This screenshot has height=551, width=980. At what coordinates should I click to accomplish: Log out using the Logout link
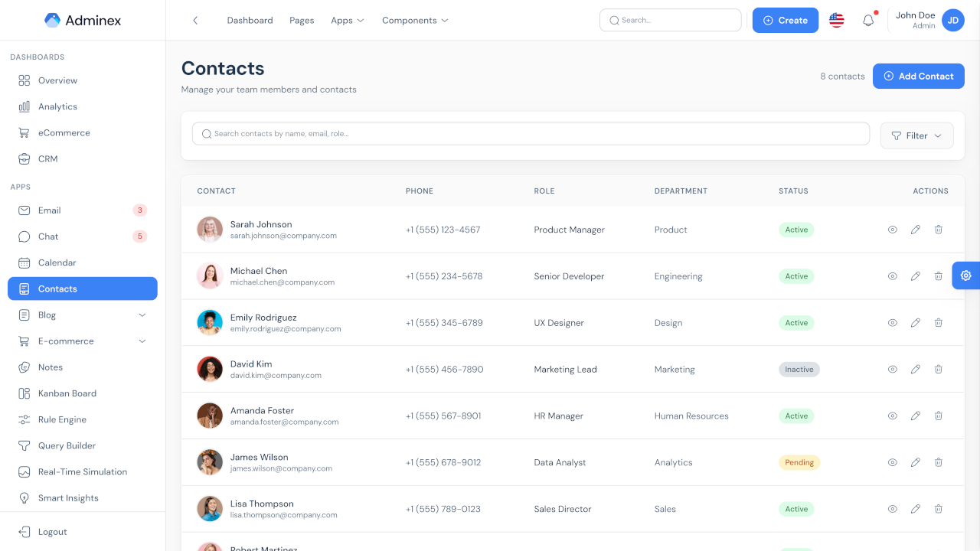coord(83,532)
